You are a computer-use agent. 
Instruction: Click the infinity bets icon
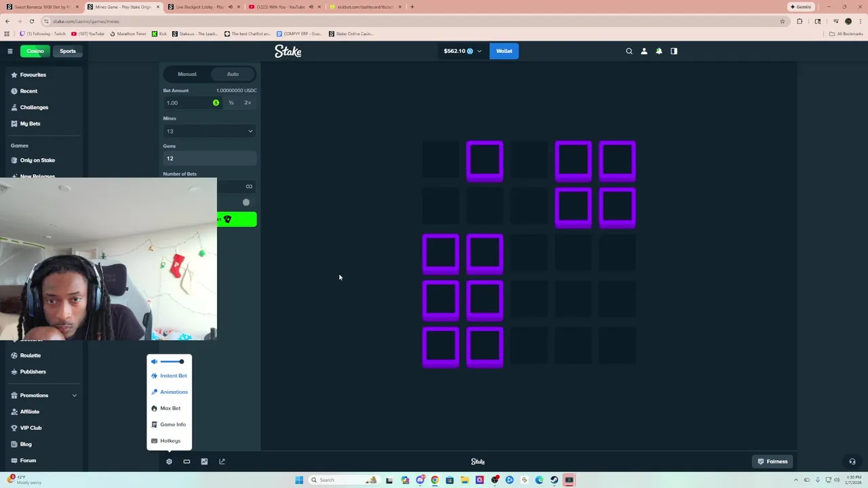pos(249,186)
